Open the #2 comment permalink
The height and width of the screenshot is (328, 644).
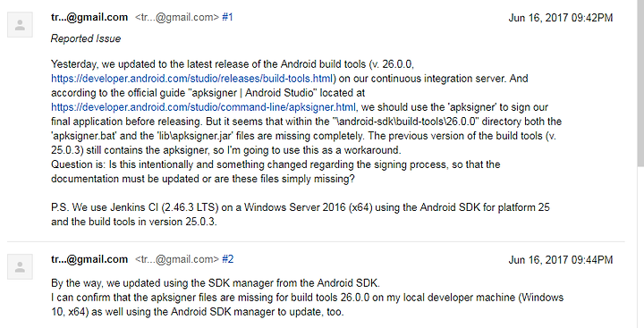(x=227, y=259)
